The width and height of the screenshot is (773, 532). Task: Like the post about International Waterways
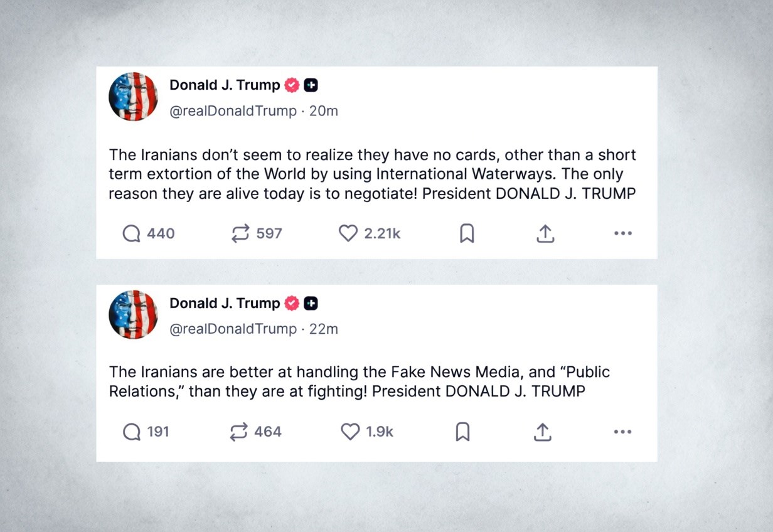348,233
